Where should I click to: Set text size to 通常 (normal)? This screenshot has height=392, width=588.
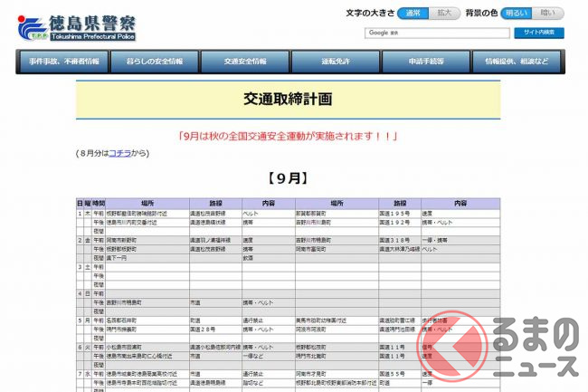click(x=413, y=14)
